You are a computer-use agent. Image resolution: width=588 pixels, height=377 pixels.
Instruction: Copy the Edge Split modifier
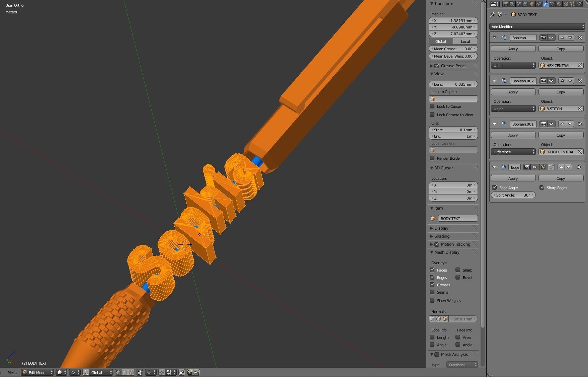[561, 178]
